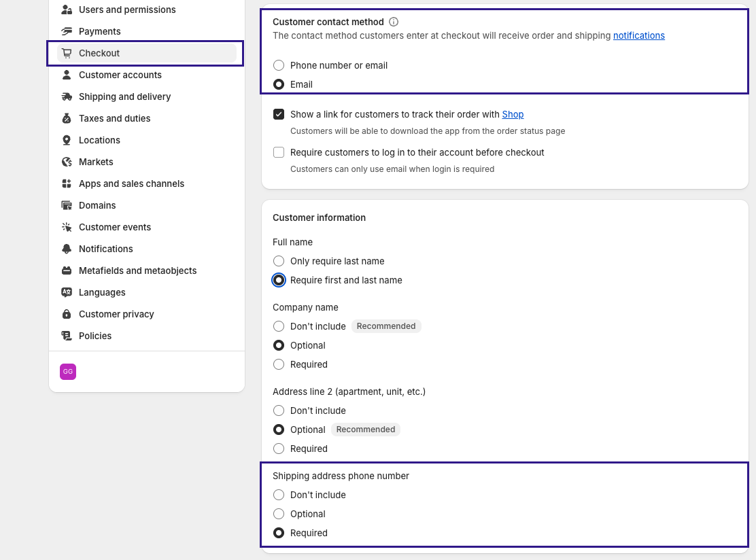This screenshot has width=756, height=560.
Task: Select Require first and last name
Action: point(279,280)
